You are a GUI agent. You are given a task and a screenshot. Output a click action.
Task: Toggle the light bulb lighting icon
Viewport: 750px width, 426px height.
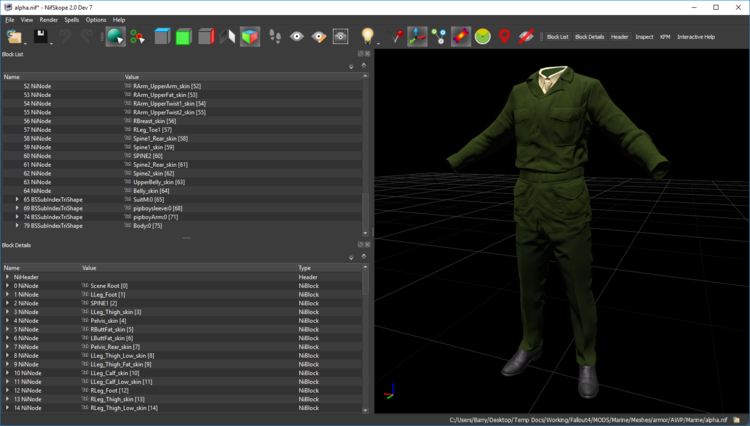click(x=367, y=36)
